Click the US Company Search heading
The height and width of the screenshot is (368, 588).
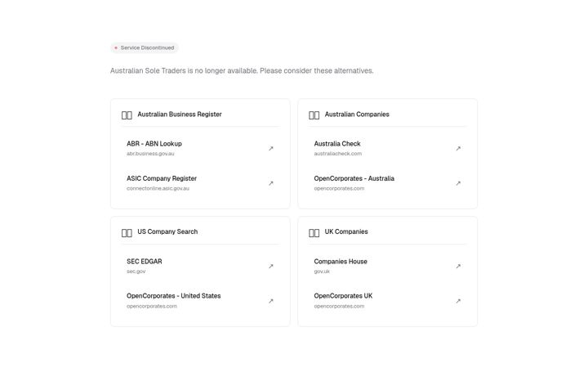click(167, 231)
